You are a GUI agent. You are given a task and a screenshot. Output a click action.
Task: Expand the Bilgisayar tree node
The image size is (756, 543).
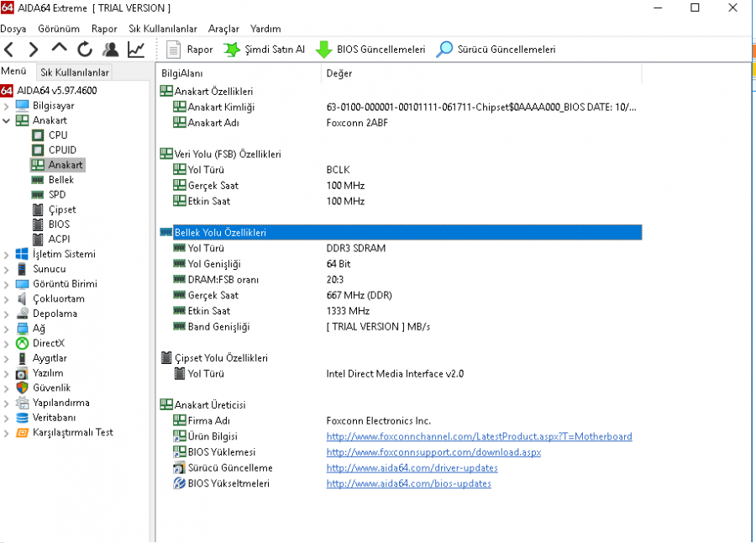[6, 106]
